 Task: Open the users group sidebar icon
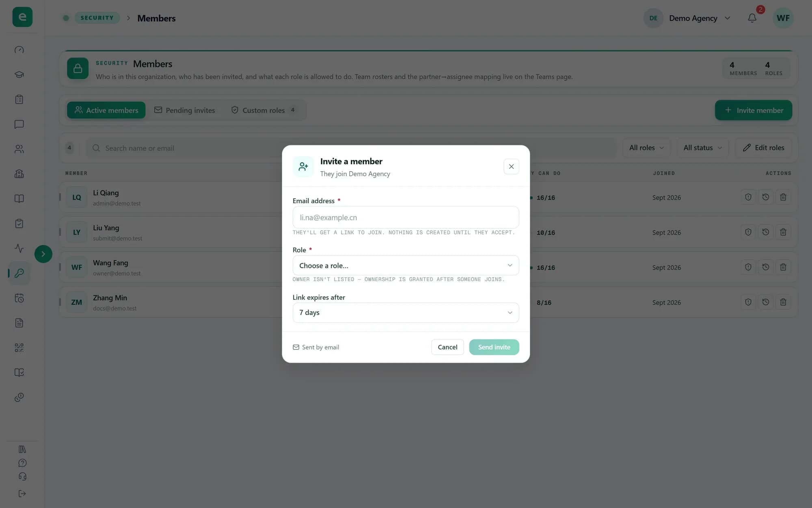pyautogui.click(x=19, y=149)
